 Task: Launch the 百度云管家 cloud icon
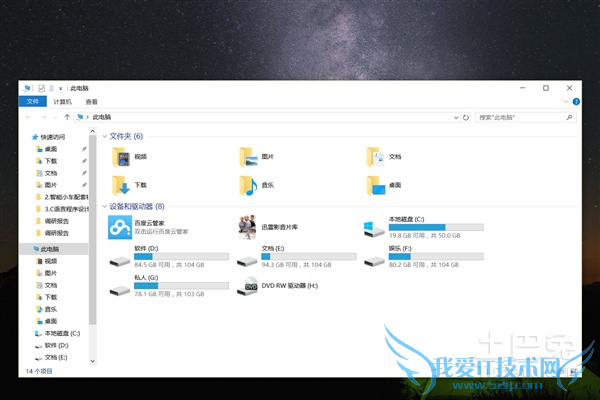(120, 227)
